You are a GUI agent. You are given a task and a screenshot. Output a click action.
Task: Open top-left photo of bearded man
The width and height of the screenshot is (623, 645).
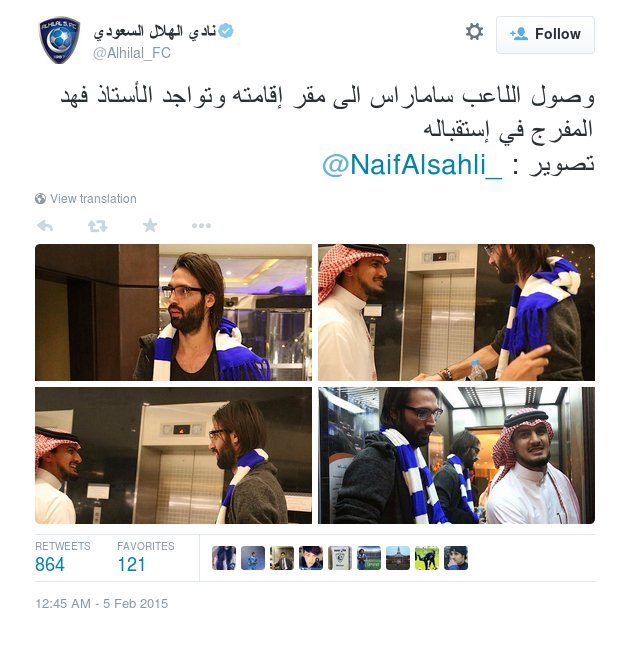click(173, 312)
